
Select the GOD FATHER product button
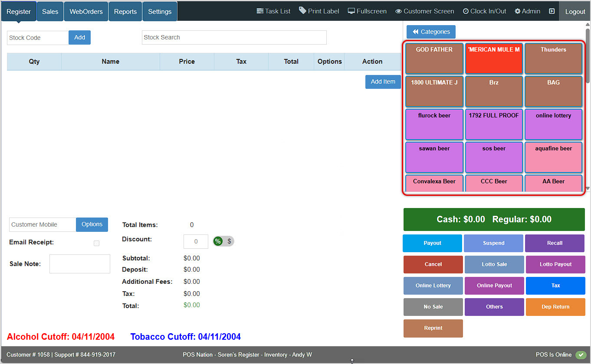[434, 58]
